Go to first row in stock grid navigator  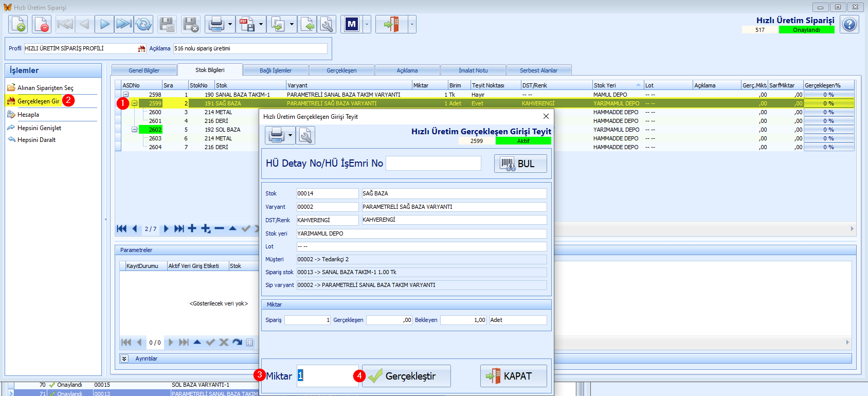122,229
